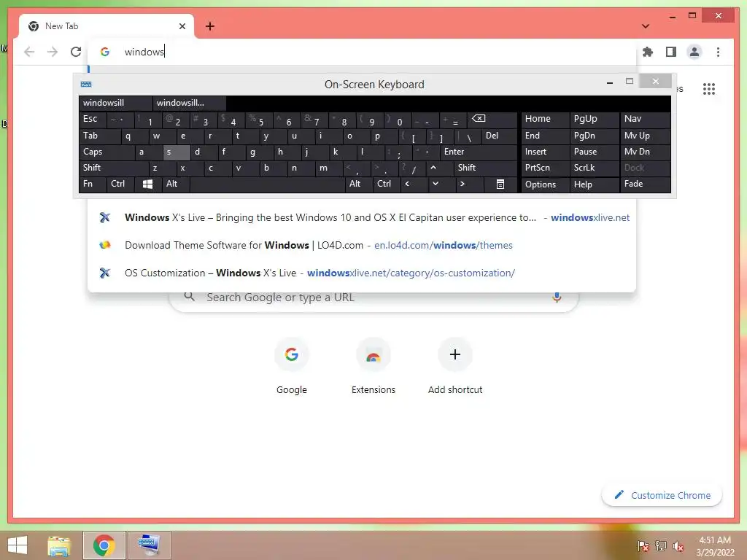Toggle the right Shift key
Viewport: 747px width, 560px height.
(485, 168)
